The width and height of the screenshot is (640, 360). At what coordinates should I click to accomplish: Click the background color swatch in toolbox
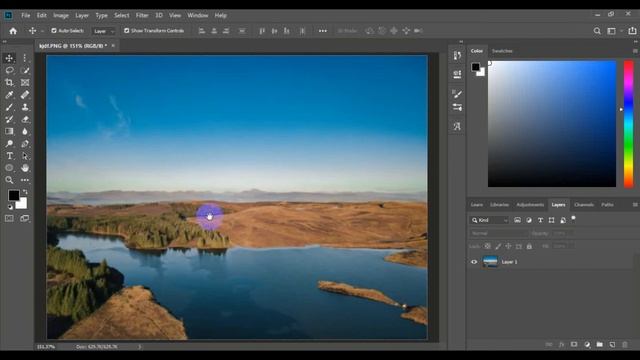coord(22,204)
